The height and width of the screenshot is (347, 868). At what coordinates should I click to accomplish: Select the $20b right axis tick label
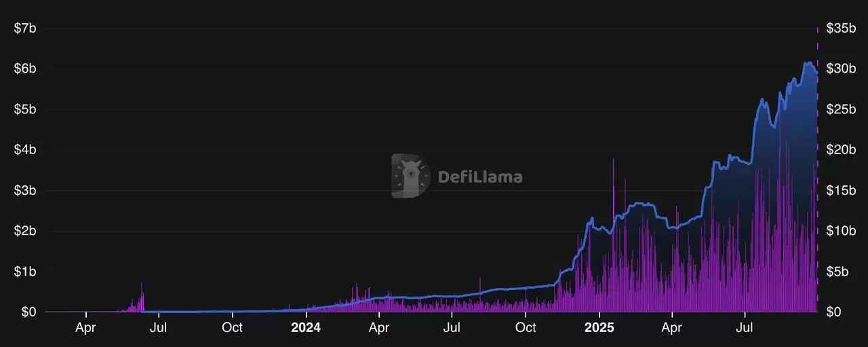point(840,150)
